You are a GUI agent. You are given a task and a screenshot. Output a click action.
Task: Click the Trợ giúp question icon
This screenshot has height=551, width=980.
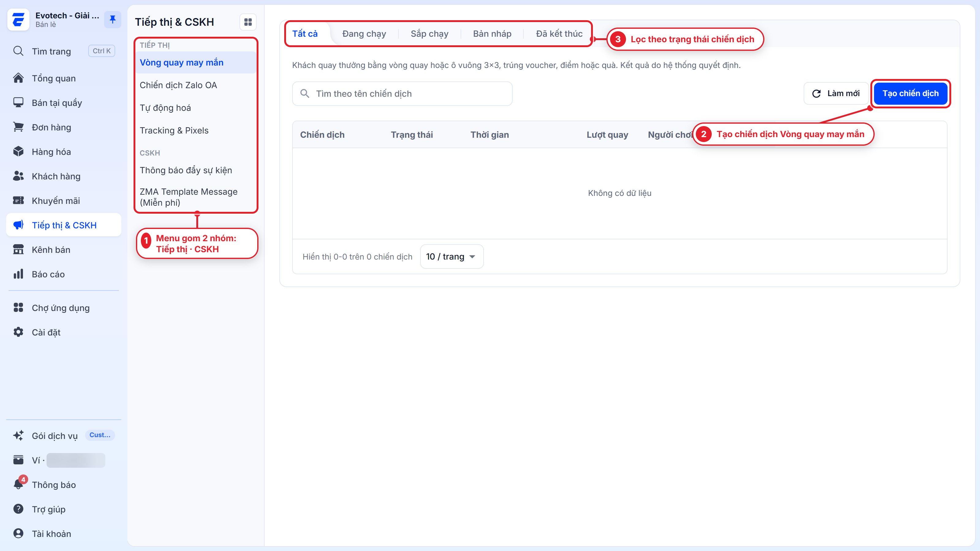point(18,509)
